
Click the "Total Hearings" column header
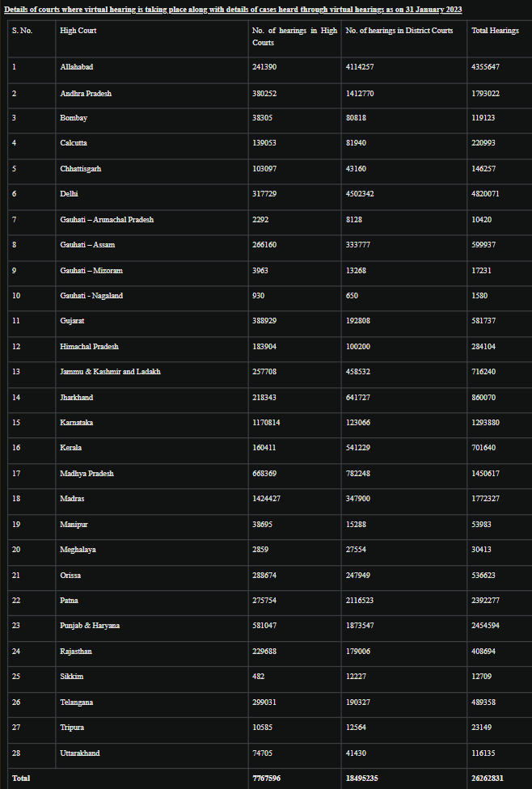(x=495, y=31)
